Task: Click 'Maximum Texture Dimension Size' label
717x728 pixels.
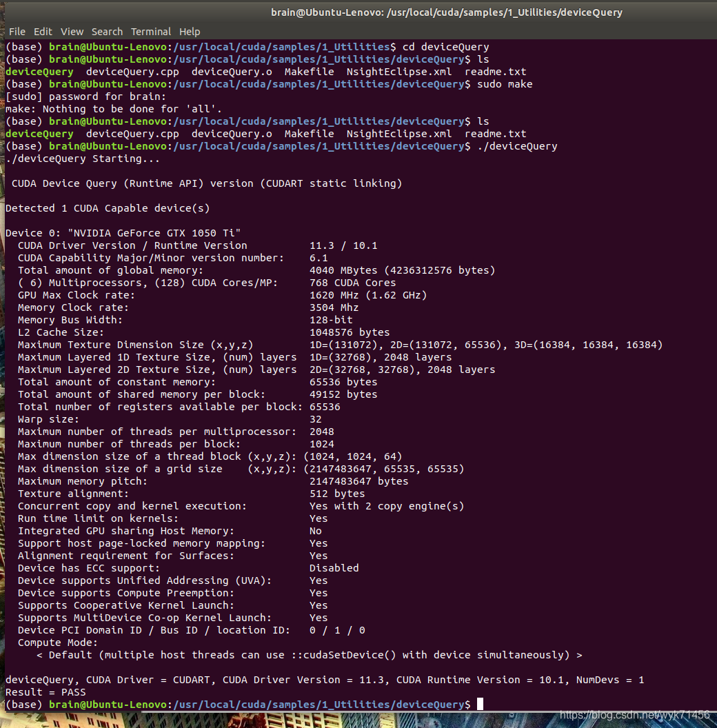Action: coord(135,345)
